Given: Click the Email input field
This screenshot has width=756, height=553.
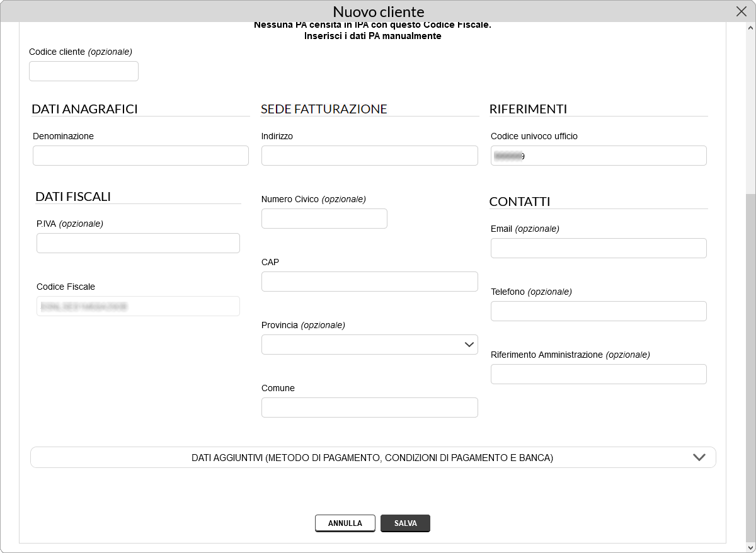Looking at the screenshot, I should (x=598, y=248).
